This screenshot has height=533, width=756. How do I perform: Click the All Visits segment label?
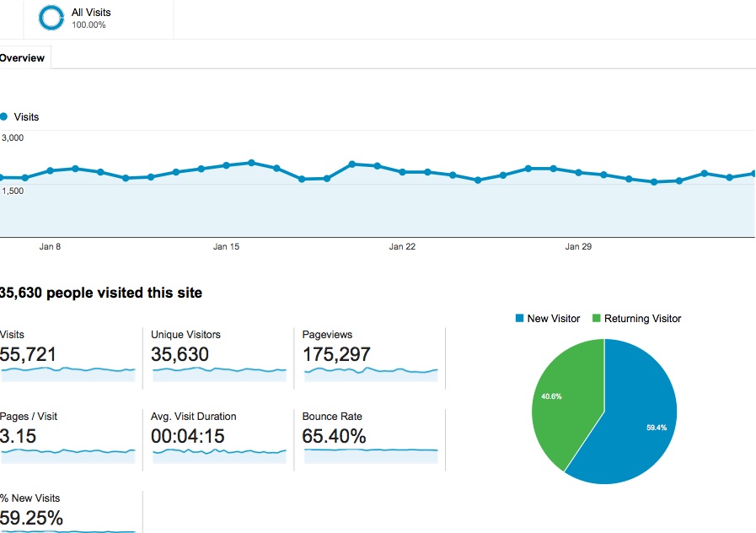click(91, 13)
